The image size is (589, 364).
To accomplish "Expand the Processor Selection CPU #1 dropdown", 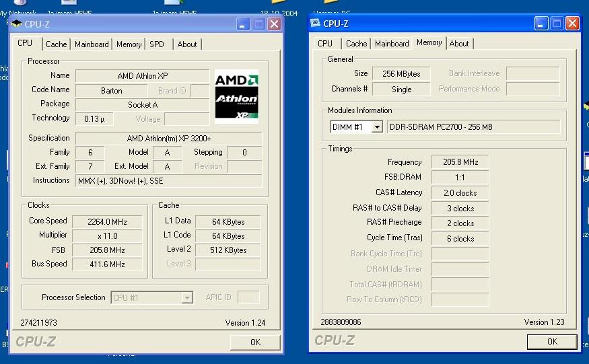I will click(x=187, y=298).
